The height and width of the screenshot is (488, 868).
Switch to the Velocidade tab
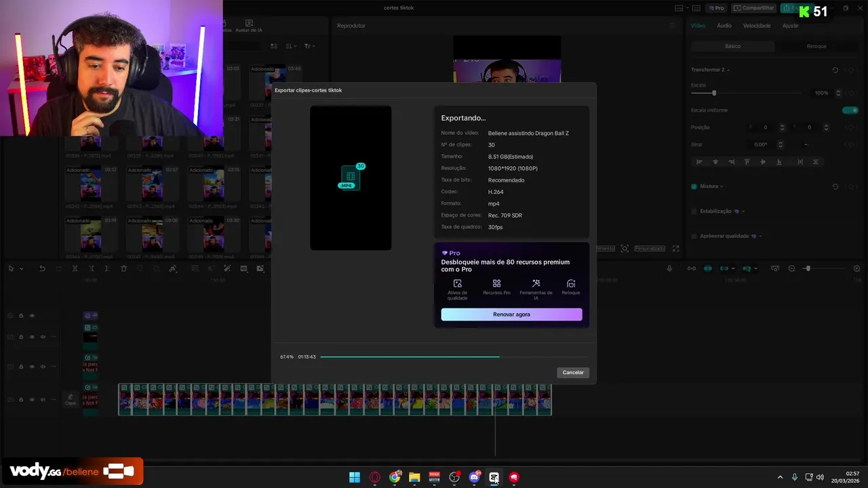pos(757,26)
